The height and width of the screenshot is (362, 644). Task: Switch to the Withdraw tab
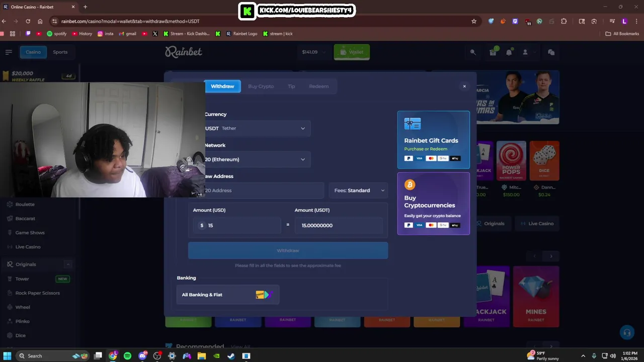(x=222, y=86)
